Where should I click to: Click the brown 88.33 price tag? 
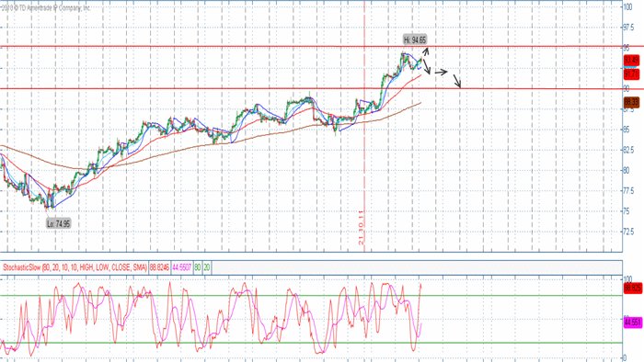tap(632, 102)
